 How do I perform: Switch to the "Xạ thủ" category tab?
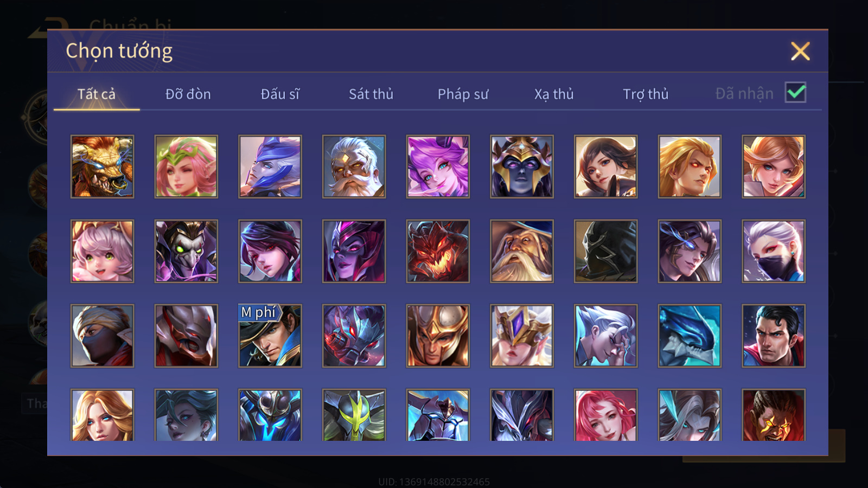click(x=554, y=94)
